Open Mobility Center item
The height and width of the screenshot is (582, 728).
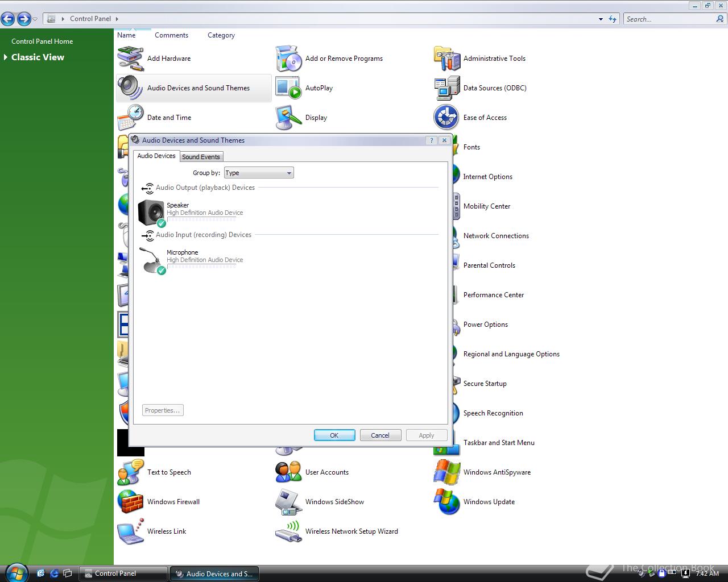click(x=487, y=206)
